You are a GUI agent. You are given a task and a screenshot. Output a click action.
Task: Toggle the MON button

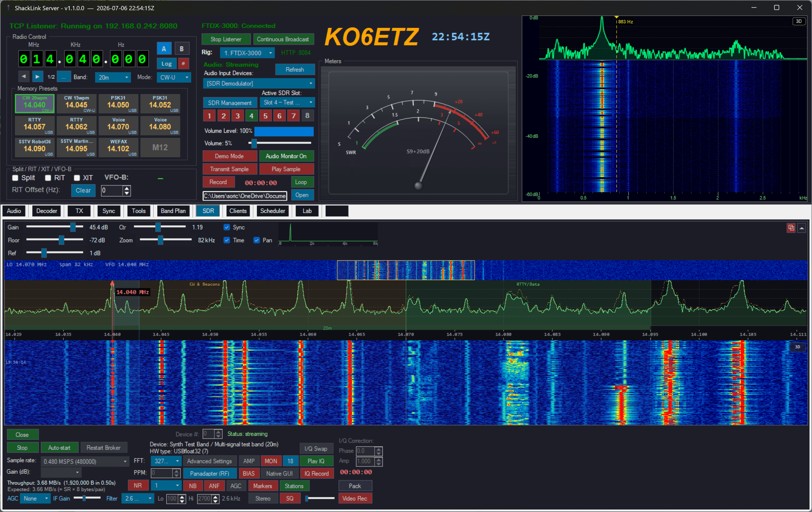tap(271, 461)
